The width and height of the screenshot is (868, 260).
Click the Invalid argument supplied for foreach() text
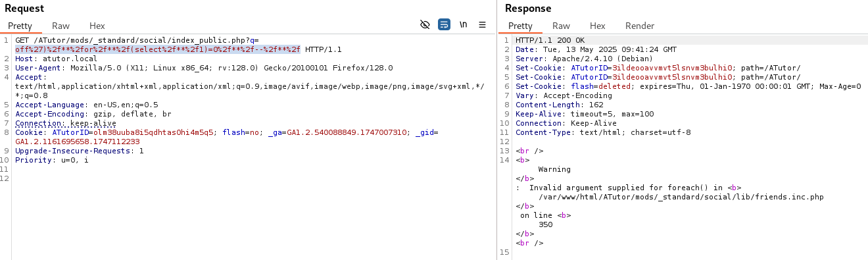coord(621,188)
